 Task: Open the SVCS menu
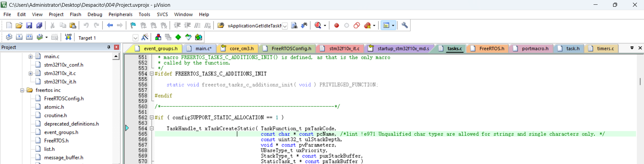pyautogui.click(x=162, y=14)
